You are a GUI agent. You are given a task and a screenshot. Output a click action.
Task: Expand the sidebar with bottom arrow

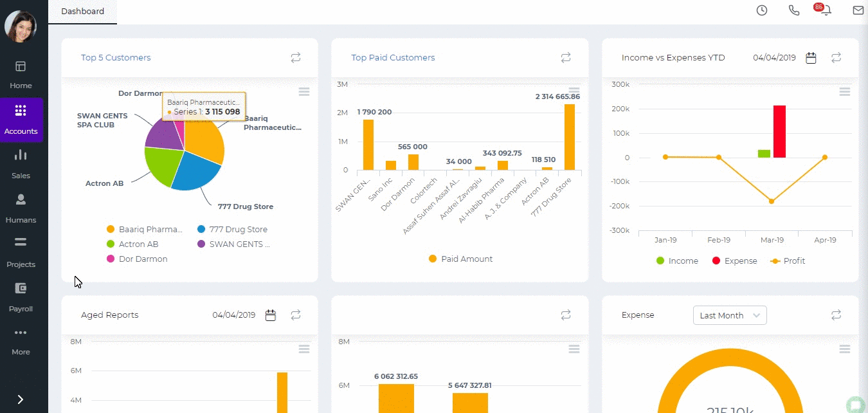21,399
